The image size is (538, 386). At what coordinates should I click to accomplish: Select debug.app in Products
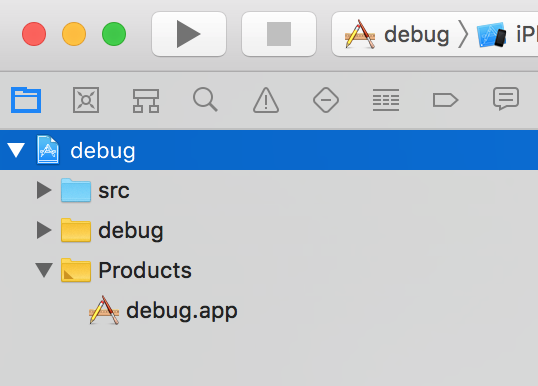(x=163, y=311)
